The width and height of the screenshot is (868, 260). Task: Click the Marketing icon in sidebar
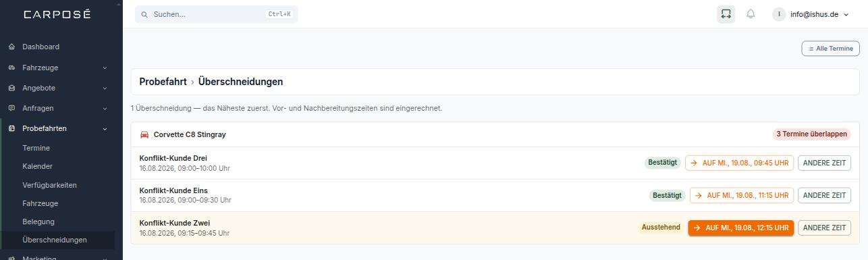[x=11, y=257]
